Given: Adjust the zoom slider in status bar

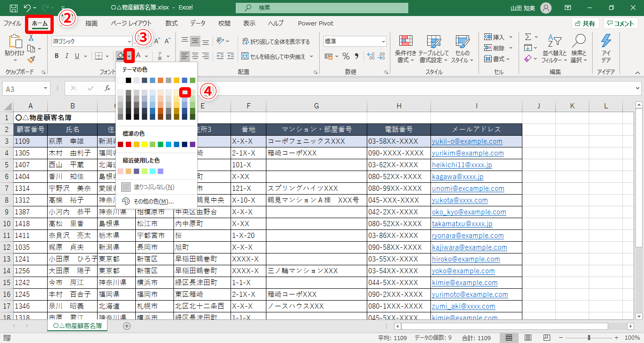Looking at the screenshot, I should (589, 337).
